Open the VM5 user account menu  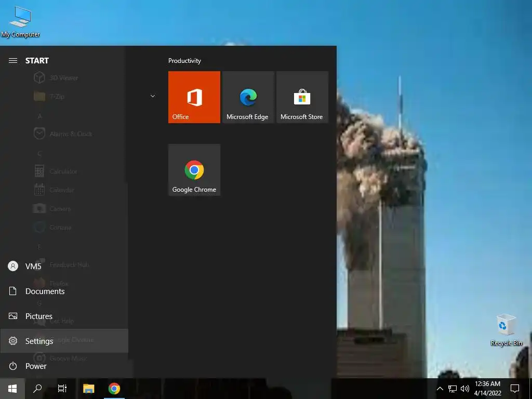pyautogui.click(x=64, y=267)
